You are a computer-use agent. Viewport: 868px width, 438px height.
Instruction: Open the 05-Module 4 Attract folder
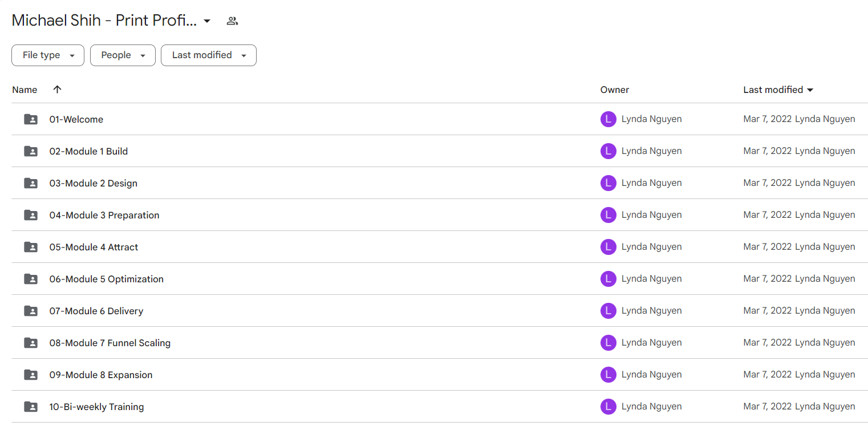click(x=94, y=247)
